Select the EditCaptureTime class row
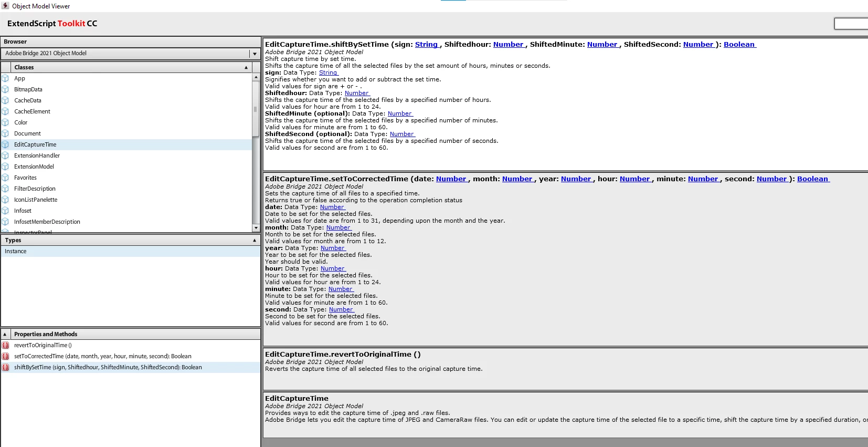 (x=126, y=144)
